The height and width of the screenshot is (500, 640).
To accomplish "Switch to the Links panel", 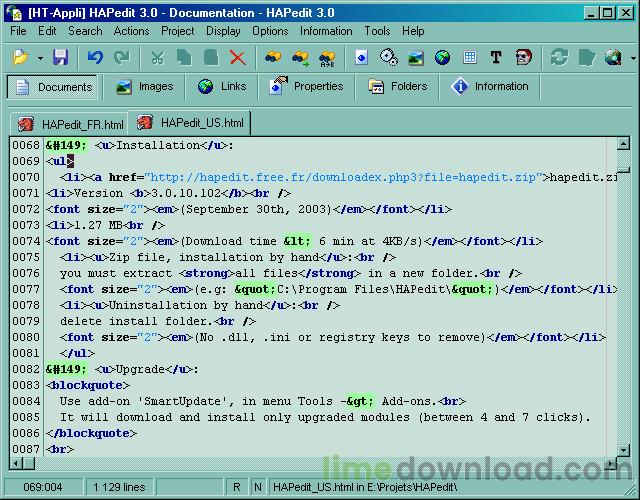I will pyautogui.click(x=222, y=87).
